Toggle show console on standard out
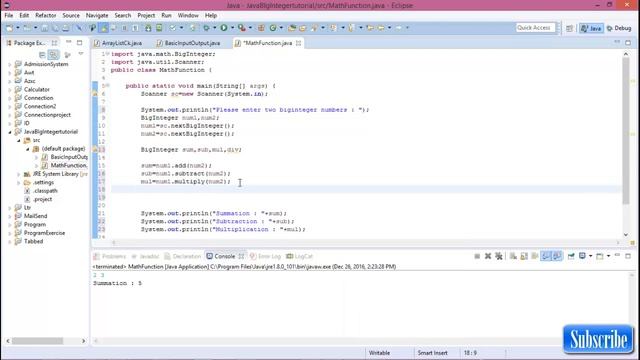Image resolution: width=640 pixels, height=360 pixels. pos(546,256)
